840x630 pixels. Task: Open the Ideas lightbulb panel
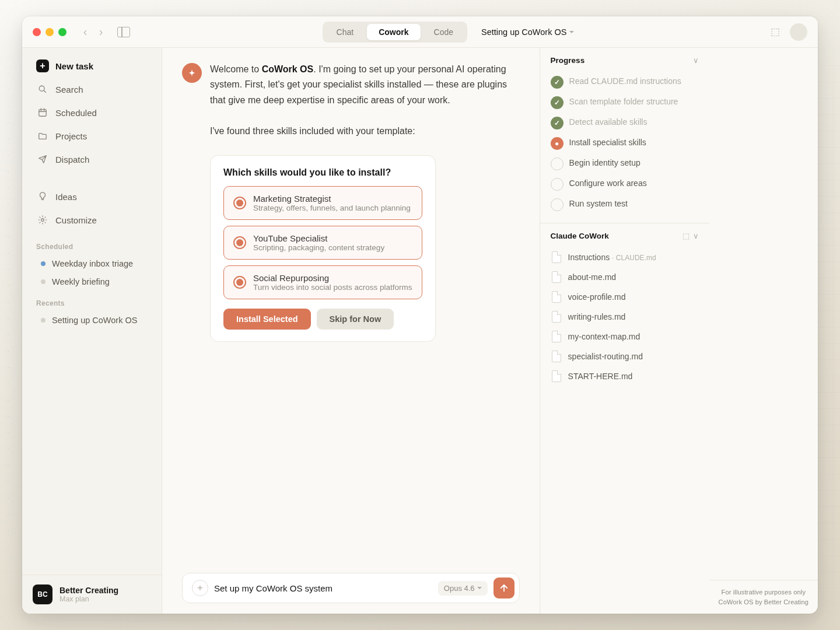66,197
